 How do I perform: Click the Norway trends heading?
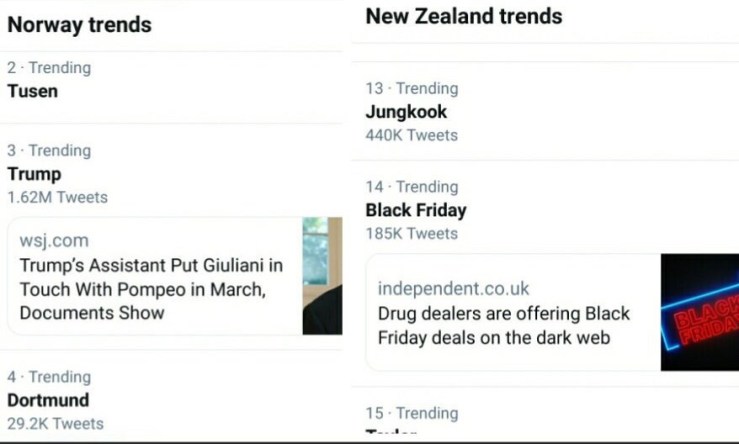point(80,24)
